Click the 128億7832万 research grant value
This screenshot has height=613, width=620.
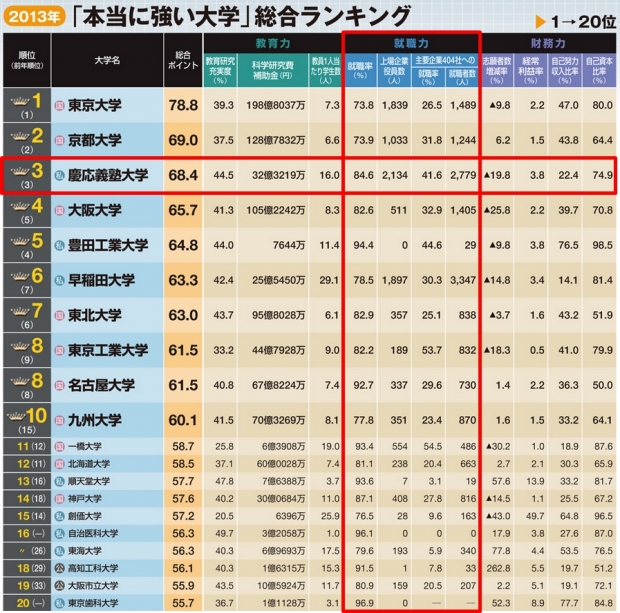(x=276, y=140)
